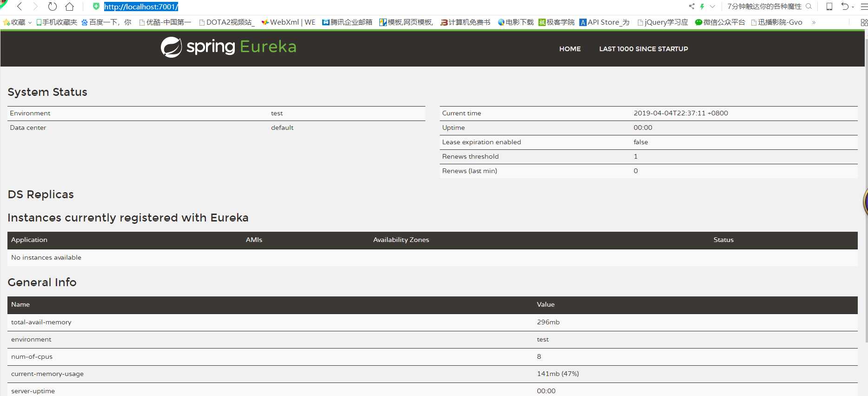Expand the chevron next to the lightning icon
868x396 pixels.
(712, 7)
